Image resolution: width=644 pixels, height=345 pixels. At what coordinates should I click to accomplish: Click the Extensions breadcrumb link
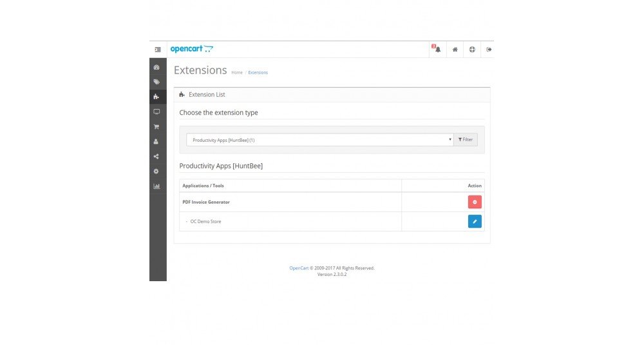click(258, 72)
